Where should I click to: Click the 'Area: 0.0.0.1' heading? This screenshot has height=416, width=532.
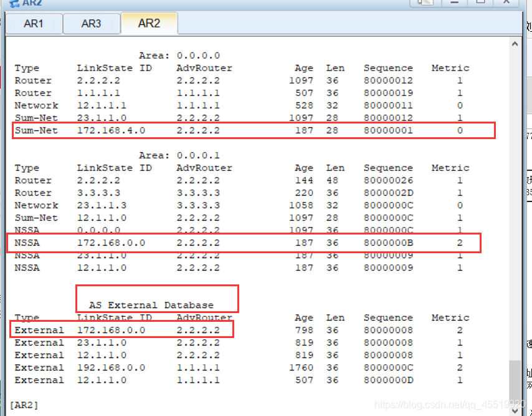tap(179, 155)
